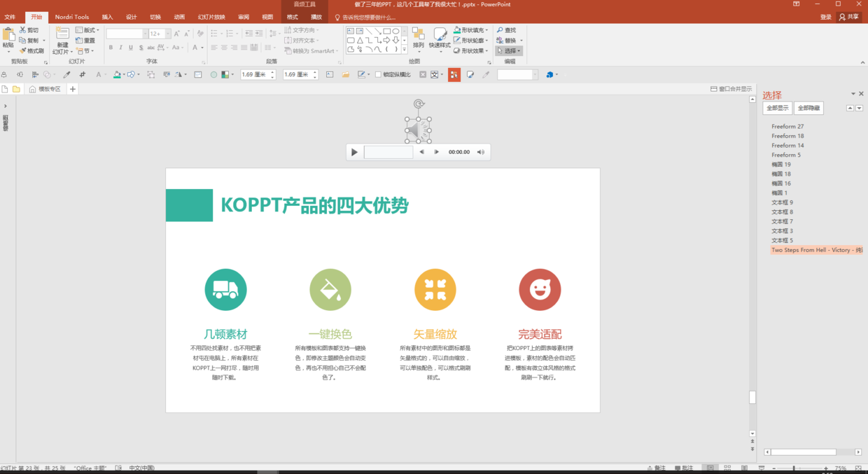Screen dimensions: 868x474
Task: Toggle bold formatting (B)
Action: [111, 48]
